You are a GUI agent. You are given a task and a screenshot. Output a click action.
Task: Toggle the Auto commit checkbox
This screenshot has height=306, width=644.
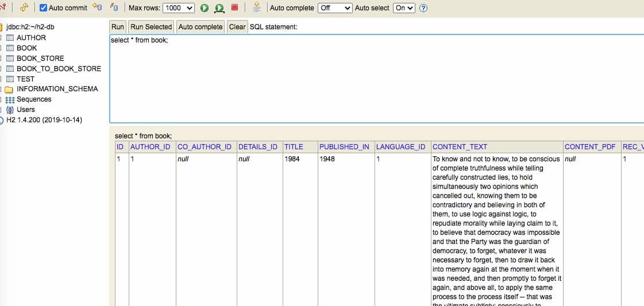point(43,8)
